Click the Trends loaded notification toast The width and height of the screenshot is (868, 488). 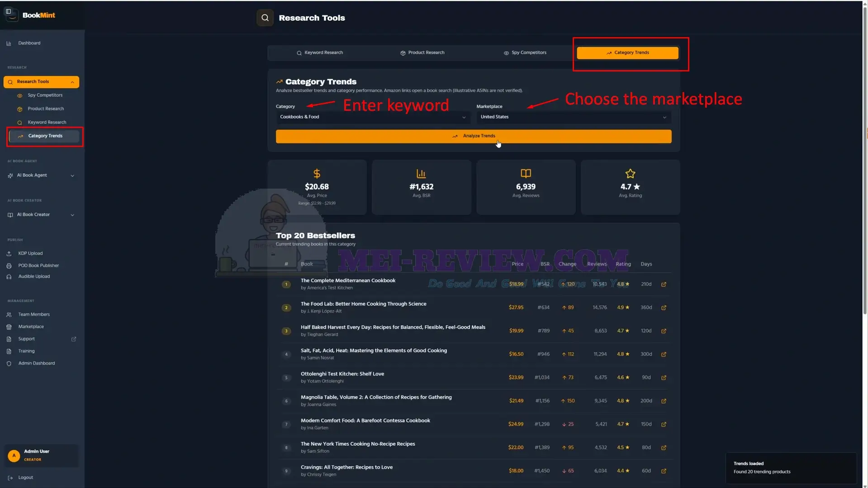(791, 468)
